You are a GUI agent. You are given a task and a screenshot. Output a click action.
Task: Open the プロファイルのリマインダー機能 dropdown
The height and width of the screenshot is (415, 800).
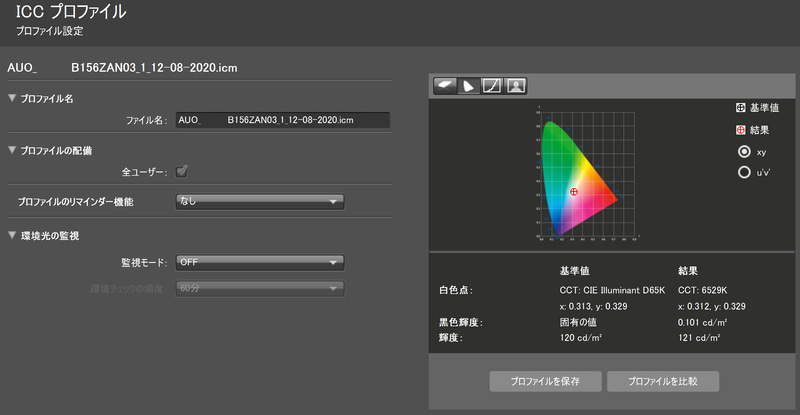(x=260, y=202)
